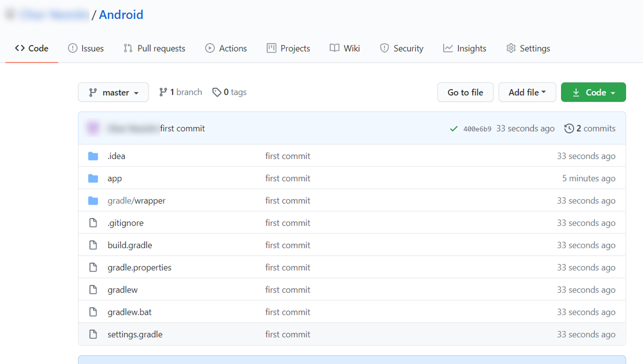View the 1 branch link

pos(180,92)
